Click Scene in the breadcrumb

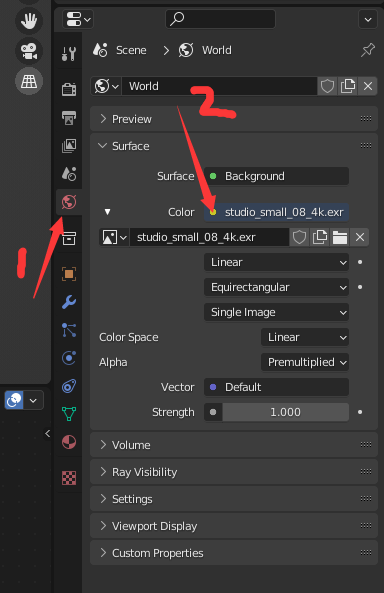pyautogui.click(x=131, y=50)
